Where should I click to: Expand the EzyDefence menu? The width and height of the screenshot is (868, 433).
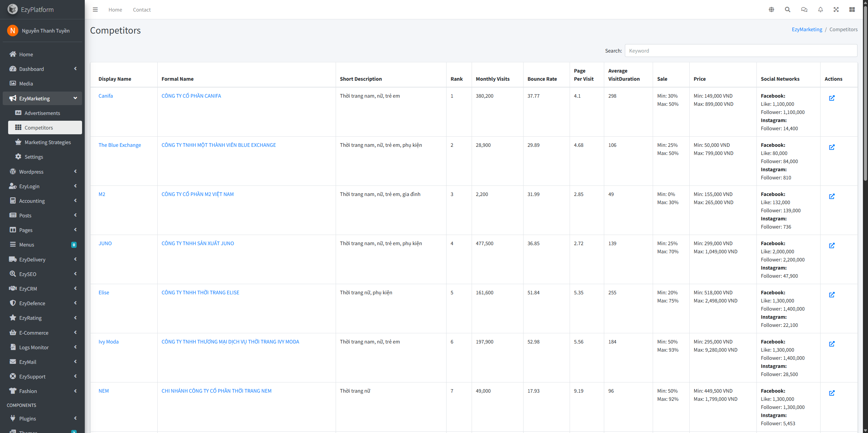pyautogui.click(x=42, y=303)
